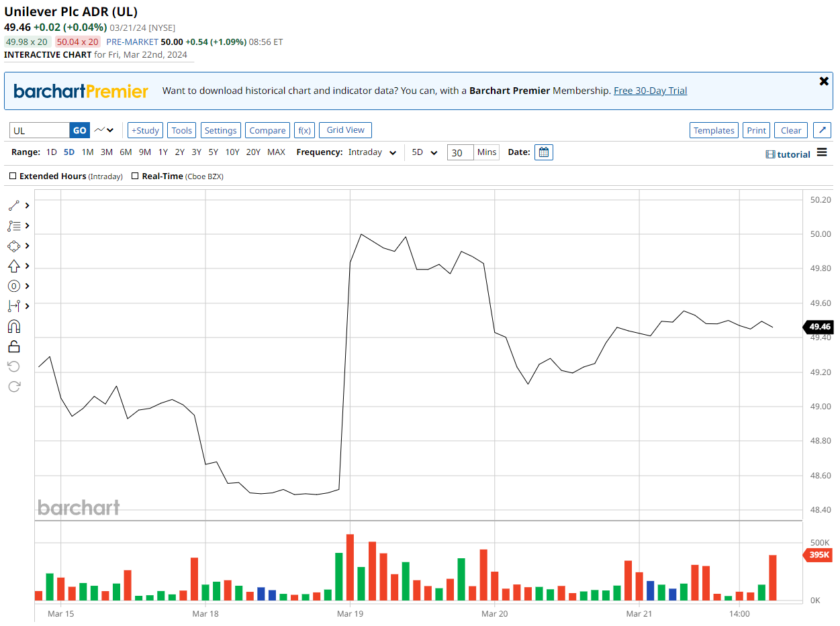Click the pop-out chart arrow icon
The width and height of the screenshot is (840, 626).
tap(823, 130)
